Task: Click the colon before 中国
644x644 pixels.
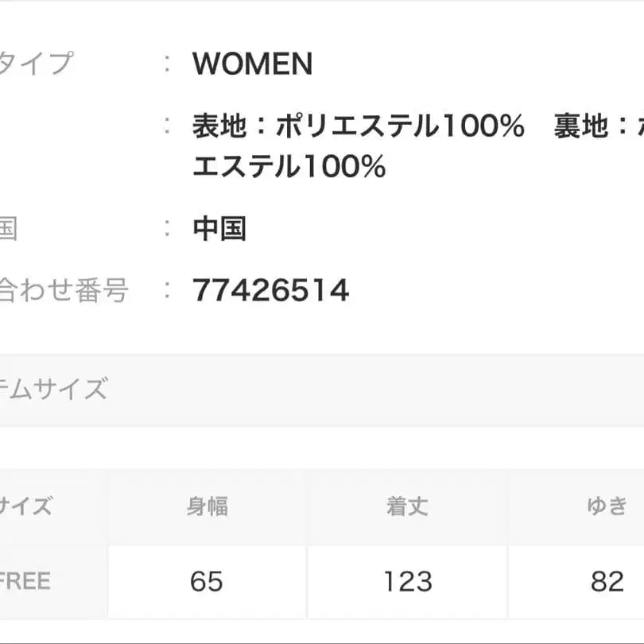Action: pos(168,229)
